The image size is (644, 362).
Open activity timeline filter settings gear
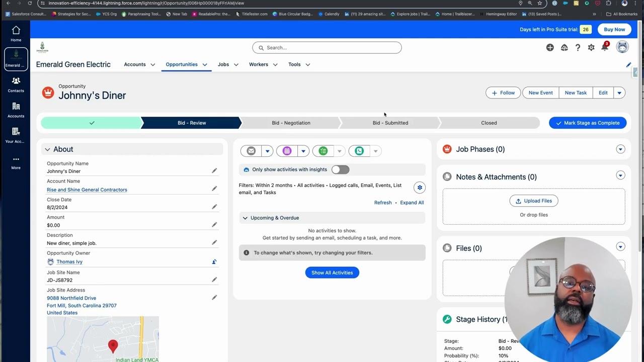point(420,188)
